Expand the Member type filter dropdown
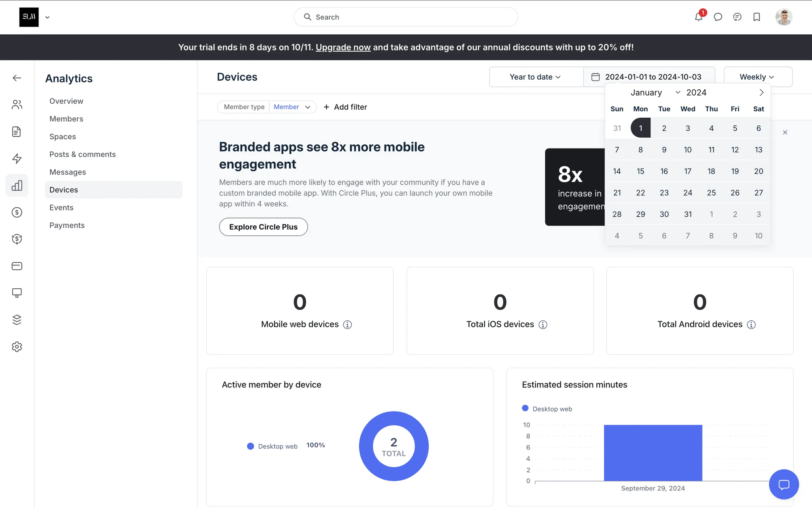 coord(307,107)
